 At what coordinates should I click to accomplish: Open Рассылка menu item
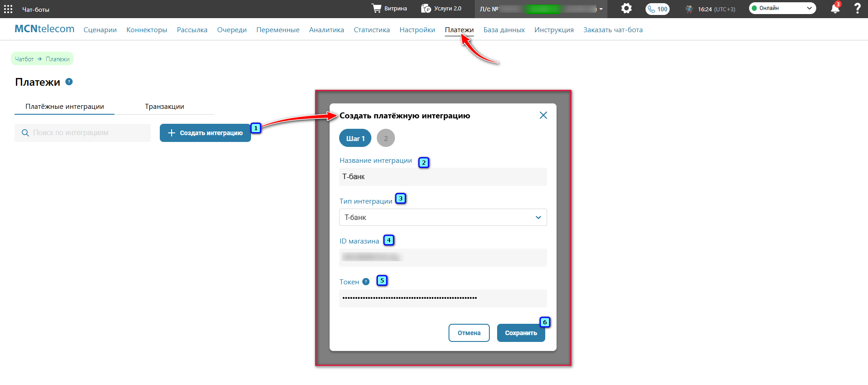[192, 30]
